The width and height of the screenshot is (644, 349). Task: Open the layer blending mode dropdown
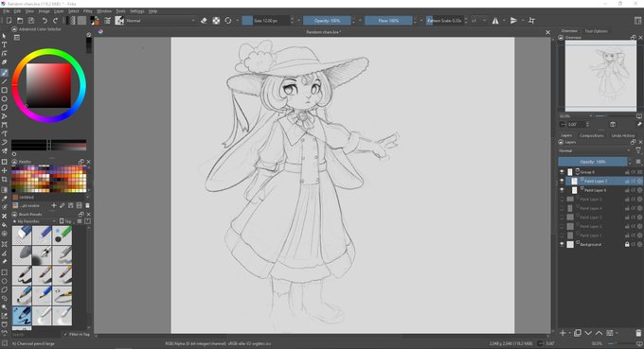[595, 151]
